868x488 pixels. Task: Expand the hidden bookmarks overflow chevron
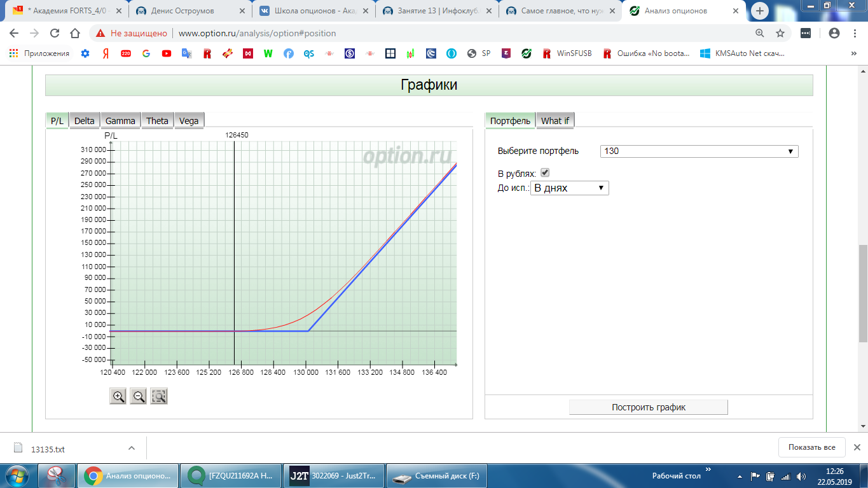pos(854,53)
